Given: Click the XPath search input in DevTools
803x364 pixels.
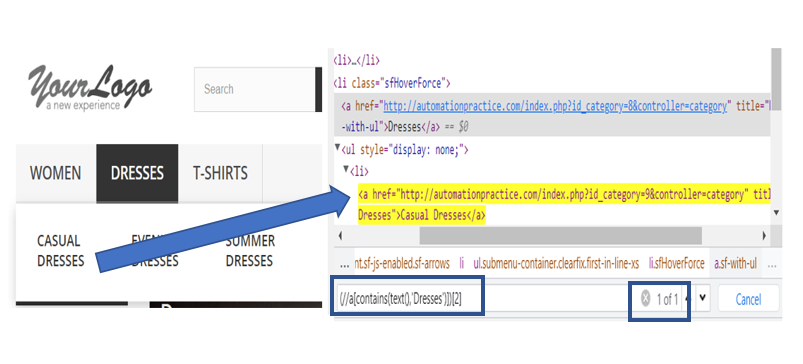Looking at the screenshot, I should [x=481, y=299].
